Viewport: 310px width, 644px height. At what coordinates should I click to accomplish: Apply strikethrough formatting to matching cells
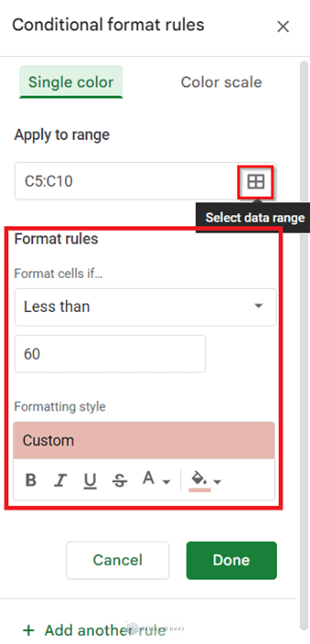coord(119,480)
